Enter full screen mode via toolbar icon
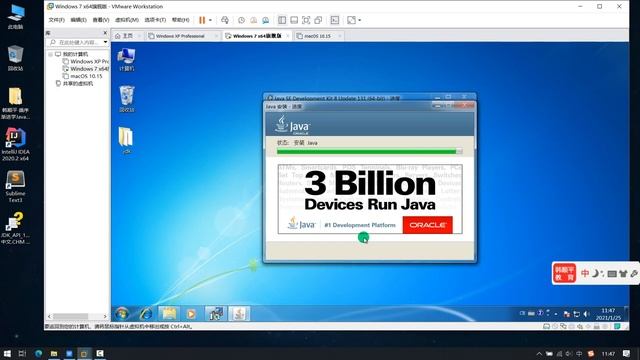Screen dimensions: 640x360 click(x=306, y=20)
